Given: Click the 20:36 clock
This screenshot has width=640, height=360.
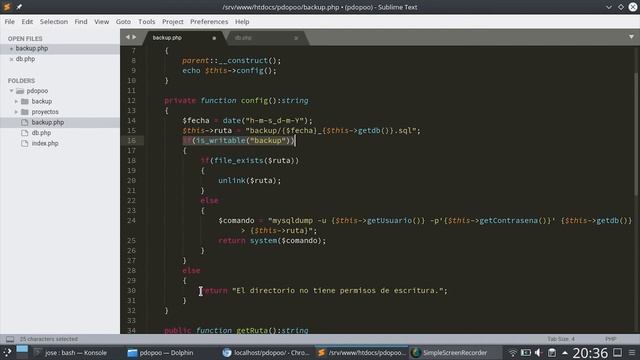Looking at the screenshot, I should coord(590,353).
